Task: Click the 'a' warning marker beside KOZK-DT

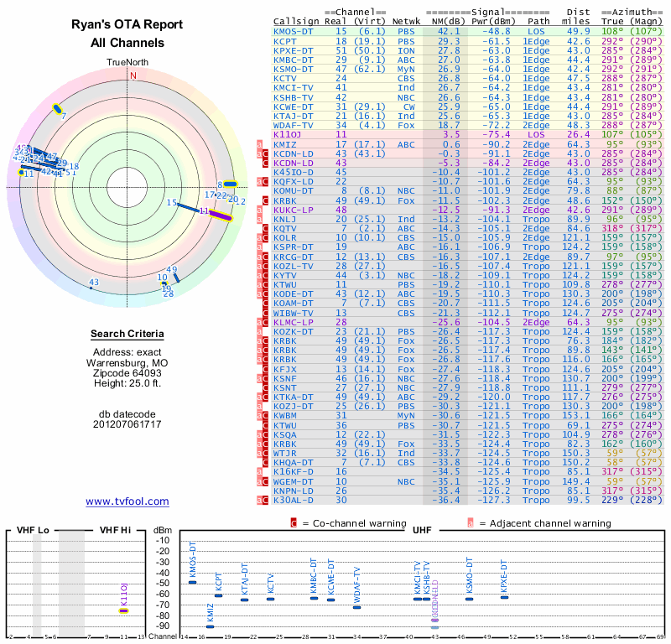Action: tap(259, 331)
